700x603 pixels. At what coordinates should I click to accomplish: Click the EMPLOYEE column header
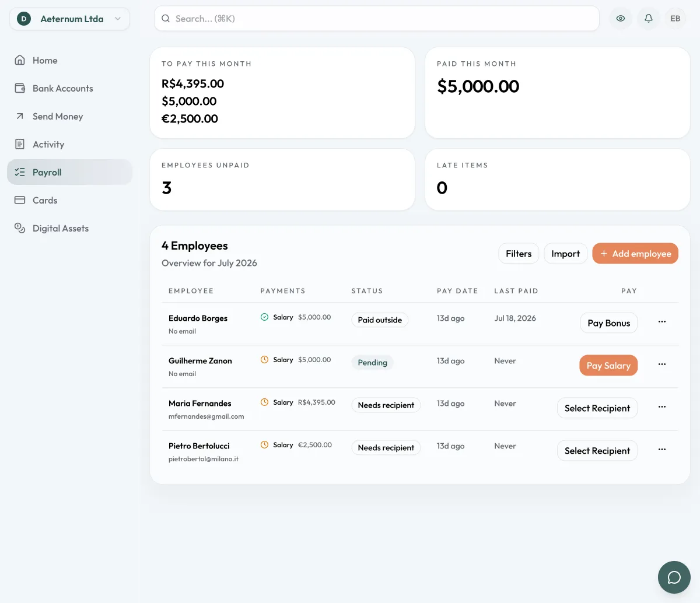(191, 291)
